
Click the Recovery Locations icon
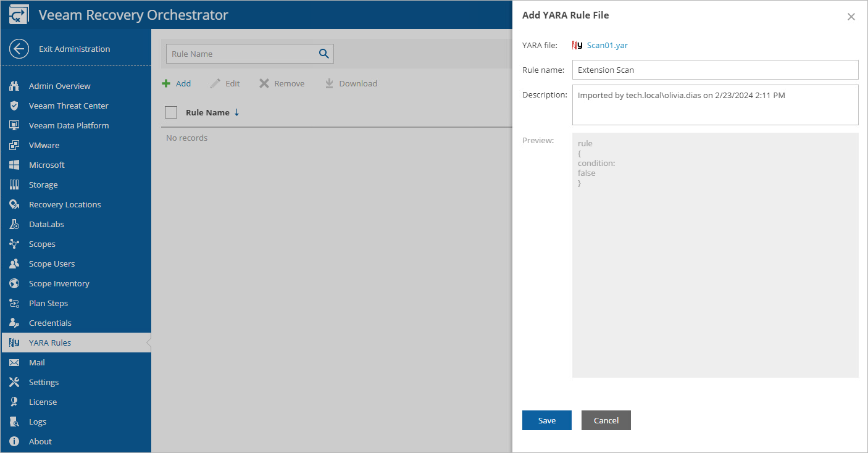[15, 204]
